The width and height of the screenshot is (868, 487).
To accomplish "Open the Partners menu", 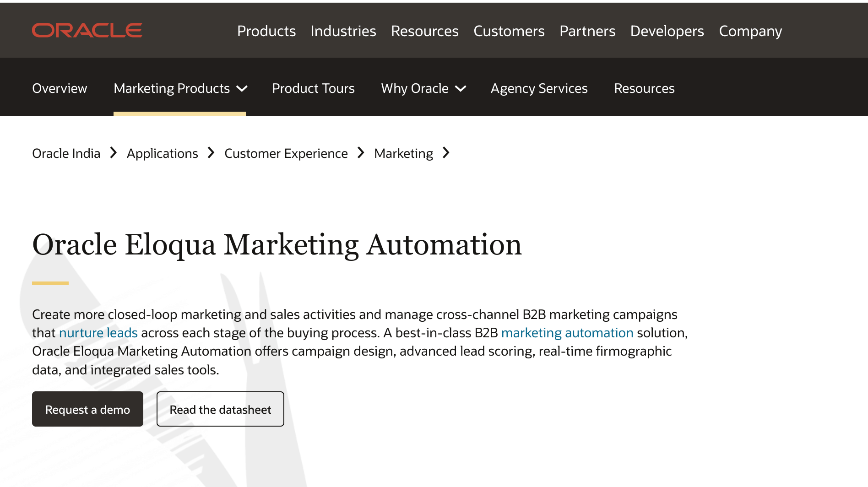I will [587, 31].
